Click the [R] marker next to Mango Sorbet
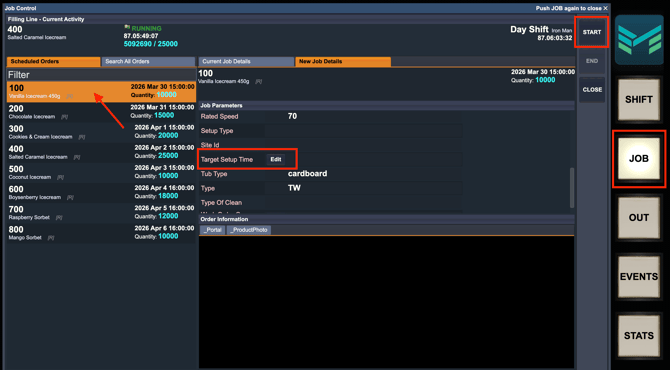Screen dimensions: 670x370 tap(51, 238)
